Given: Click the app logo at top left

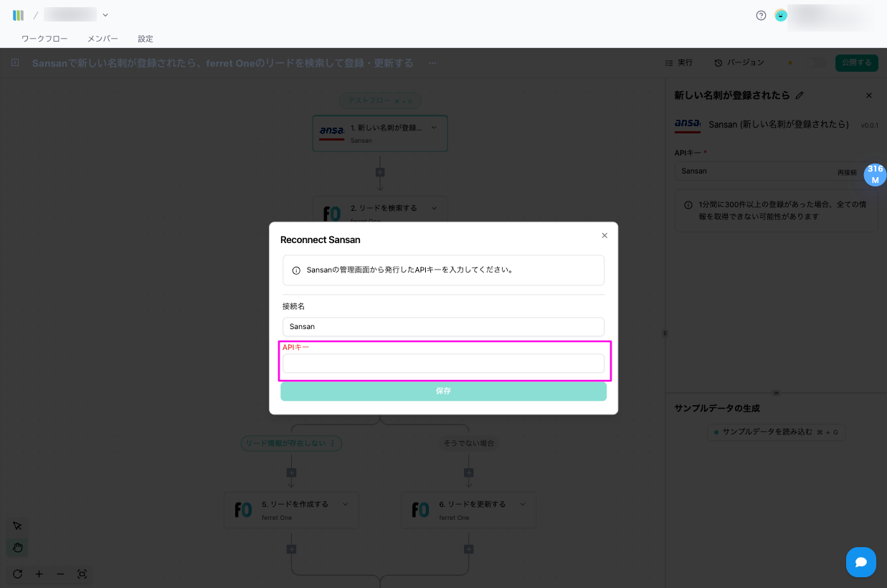Looking at the screenshot, I should coord(19,15).
